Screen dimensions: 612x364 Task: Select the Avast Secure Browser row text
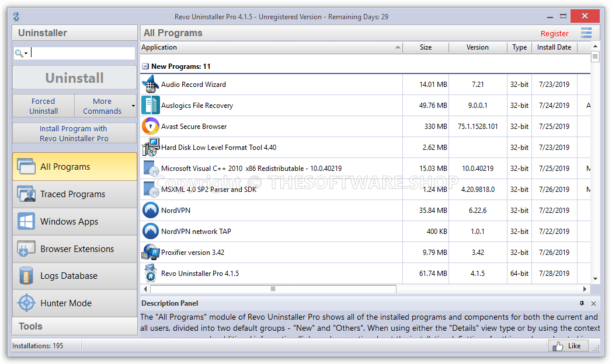tap(194, 126)
